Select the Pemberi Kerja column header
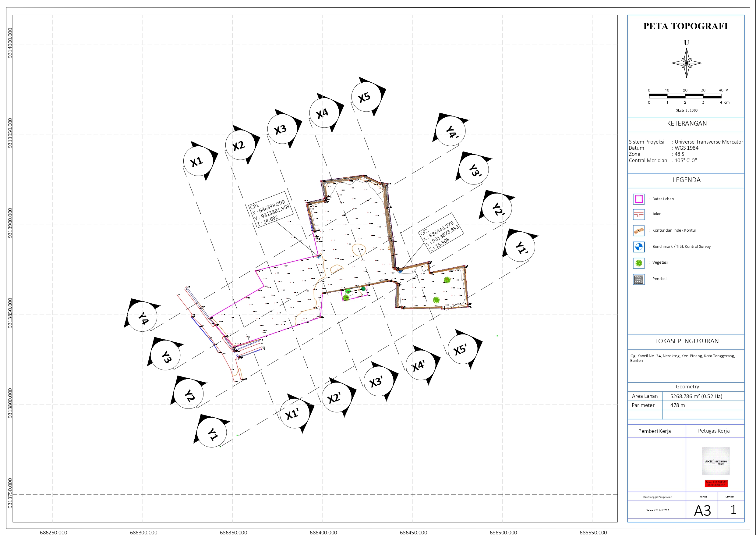Viewport: 756px width, 535px height. 654,431
